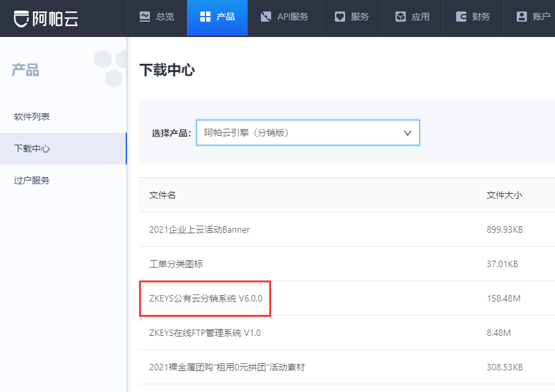The height and width of the screenshot is (392, 555).
Task: Open the 选择产品 dropdown box
Action: (x=308, y=133)
